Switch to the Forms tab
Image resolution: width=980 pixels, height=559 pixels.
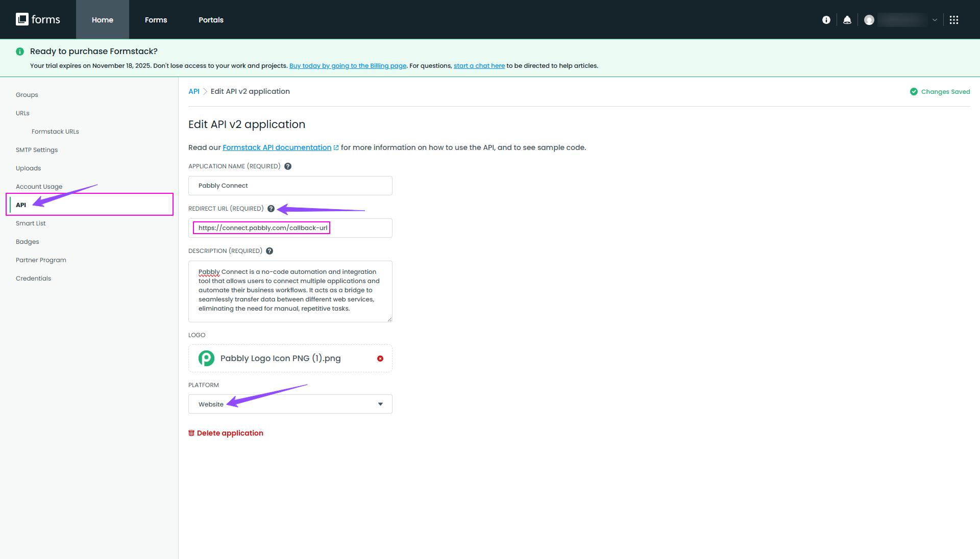coord(156,20)
